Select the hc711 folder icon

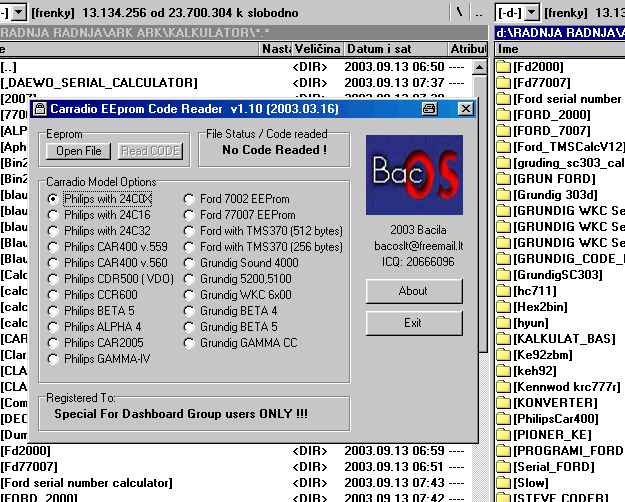(x=504, y=291)
